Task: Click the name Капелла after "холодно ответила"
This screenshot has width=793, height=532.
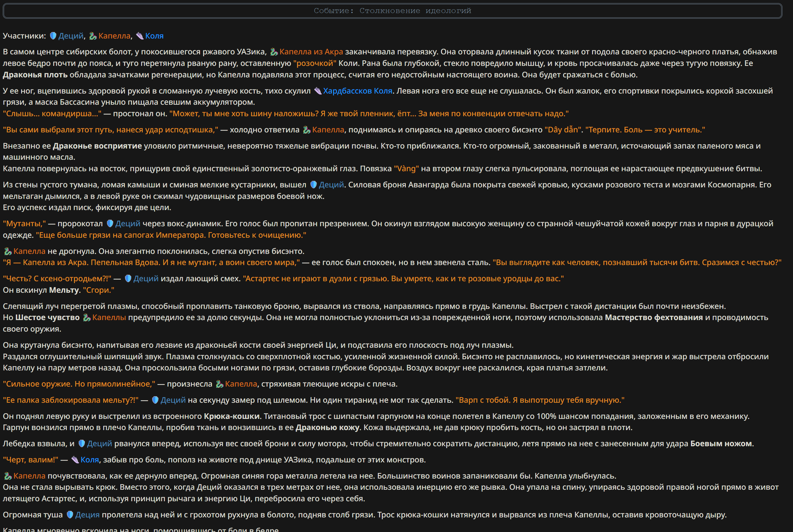Action: pyautogui.click(x=328, y=130)
